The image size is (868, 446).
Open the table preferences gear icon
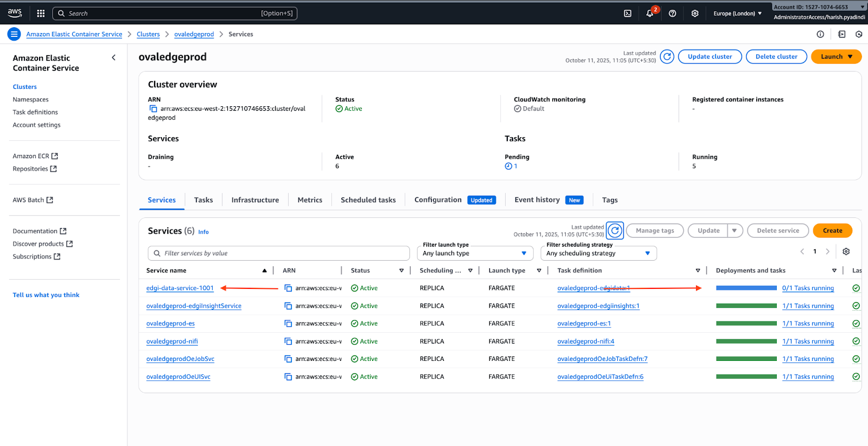[x=846, y=251]
